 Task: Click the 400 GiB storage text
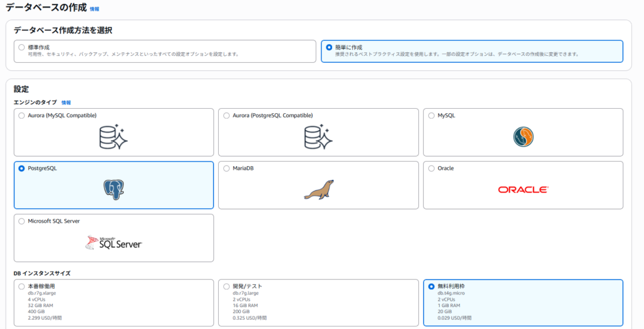point(36,312)
